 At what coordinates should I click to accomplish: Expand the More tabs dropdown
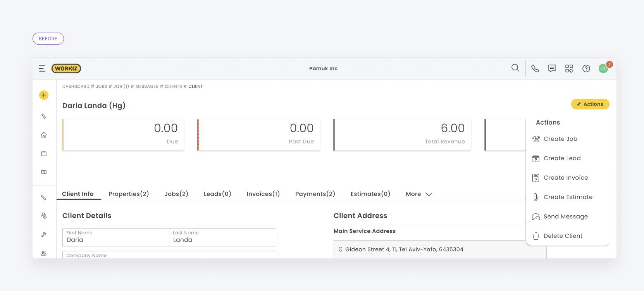click(x=419, y=194)
